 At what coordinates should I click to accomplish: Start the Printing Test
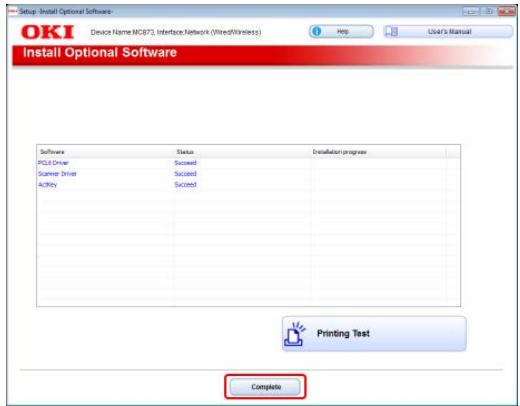tap(374, 334)
